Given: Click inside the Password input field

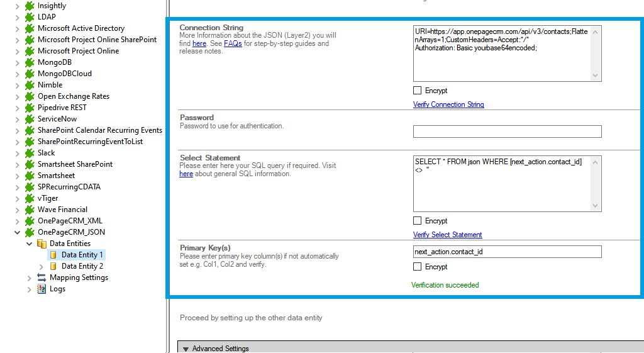Looking at the screenshot, I should (x=508, y=132).
